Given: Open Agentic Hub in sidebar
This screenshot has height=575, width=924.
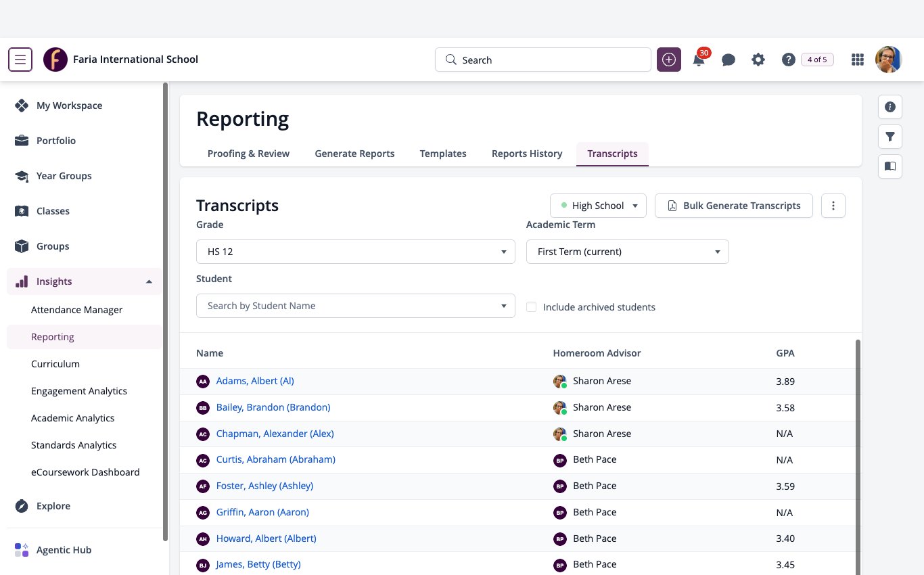Looking at the screenshot, I should (x=84, y=550).
